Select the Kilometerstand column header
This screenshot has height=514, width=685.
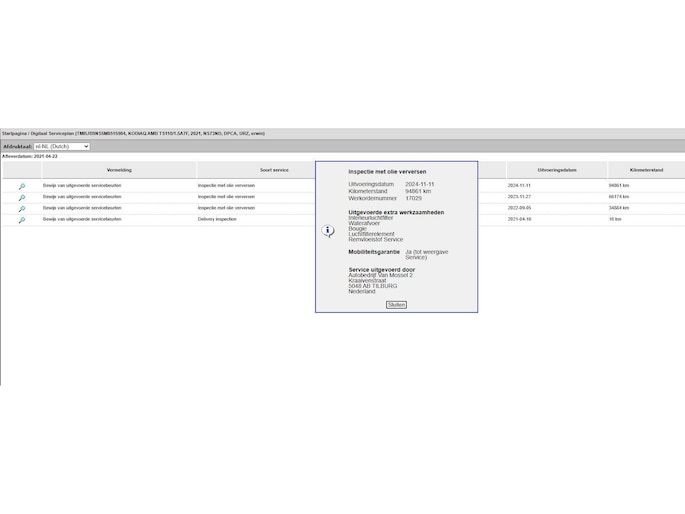pyautogui.click(x=646, y=170)
